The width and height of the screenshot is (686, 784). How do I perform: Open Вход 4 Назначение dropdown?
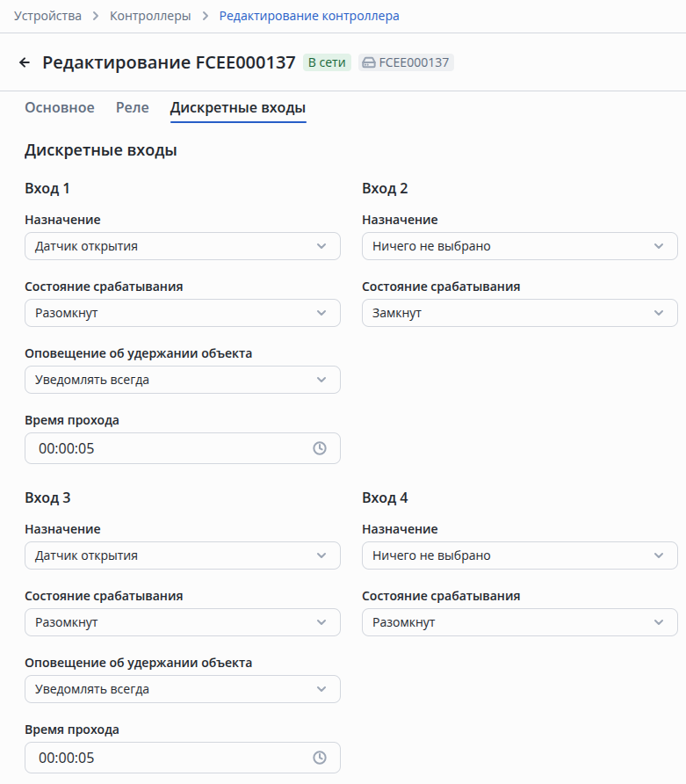[519, 555]
